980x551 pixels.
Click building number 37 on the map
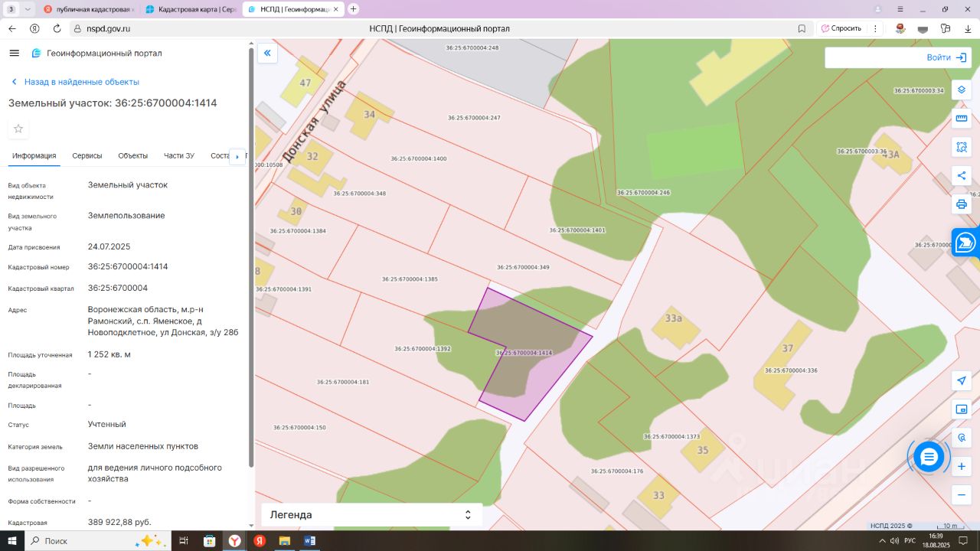coord(788,348)
